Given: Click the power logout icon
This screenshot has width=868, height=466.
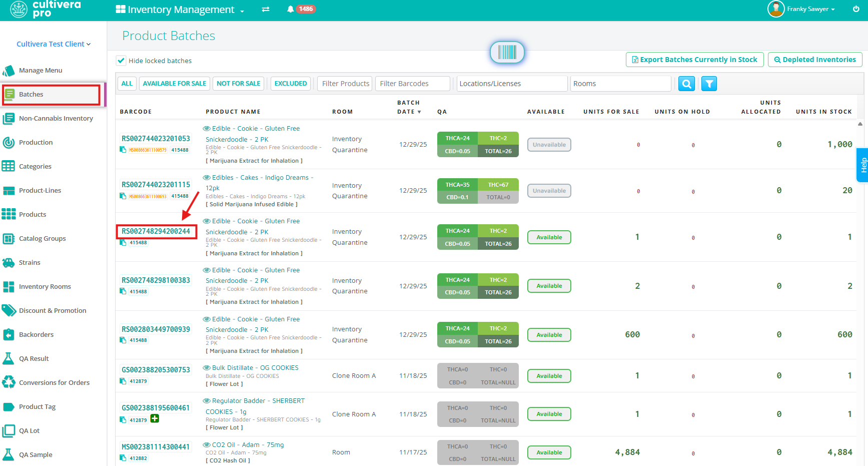Looking at the screenshot, I should click(x=856, y=9).
